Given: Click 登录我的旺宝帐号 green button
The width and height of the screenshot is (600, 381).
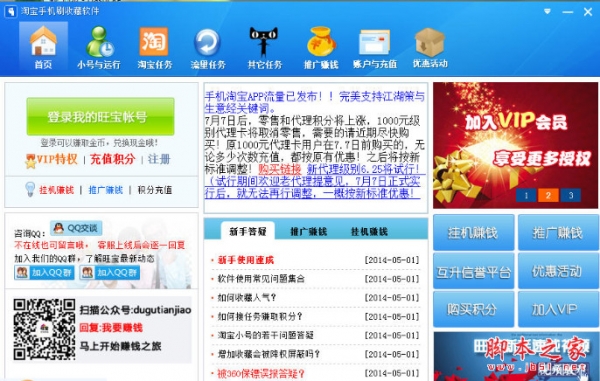Looking at the screenshot, I should [100, 116].
